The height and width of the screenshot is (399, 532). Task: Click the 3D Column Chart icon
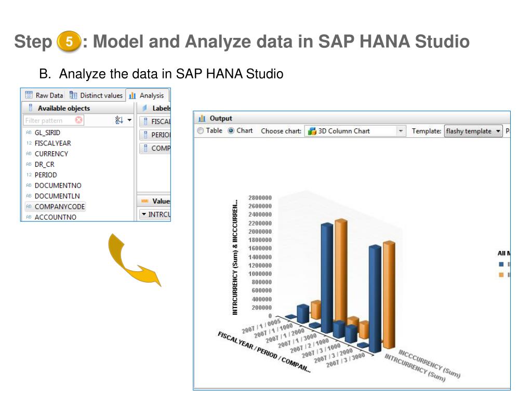[312, 131]
